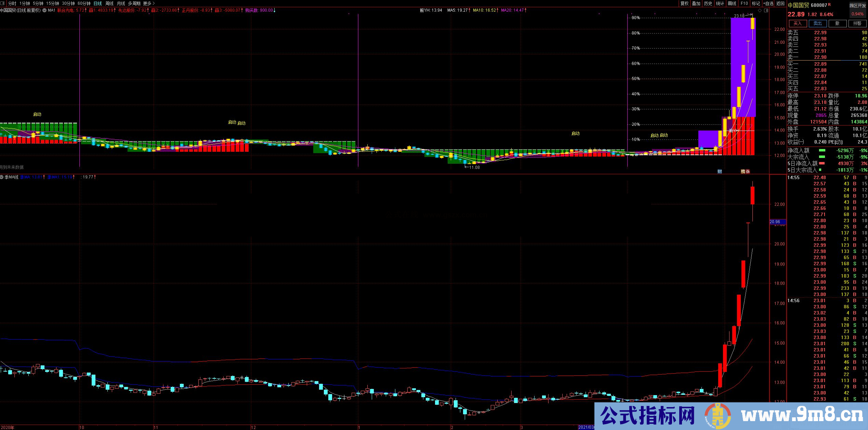Viewport: 868px width, 430px height.
Task: Click the 14:56 tick row time
Action: [793, 301]
